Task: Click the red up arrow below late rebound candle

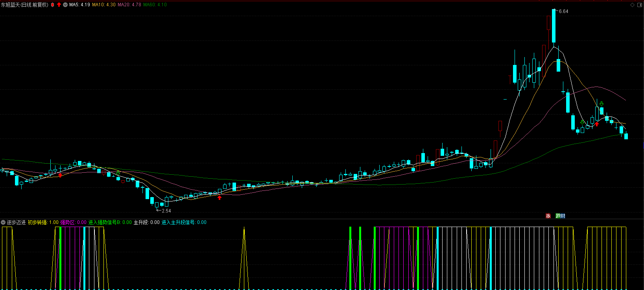Action: pos(597,124)
